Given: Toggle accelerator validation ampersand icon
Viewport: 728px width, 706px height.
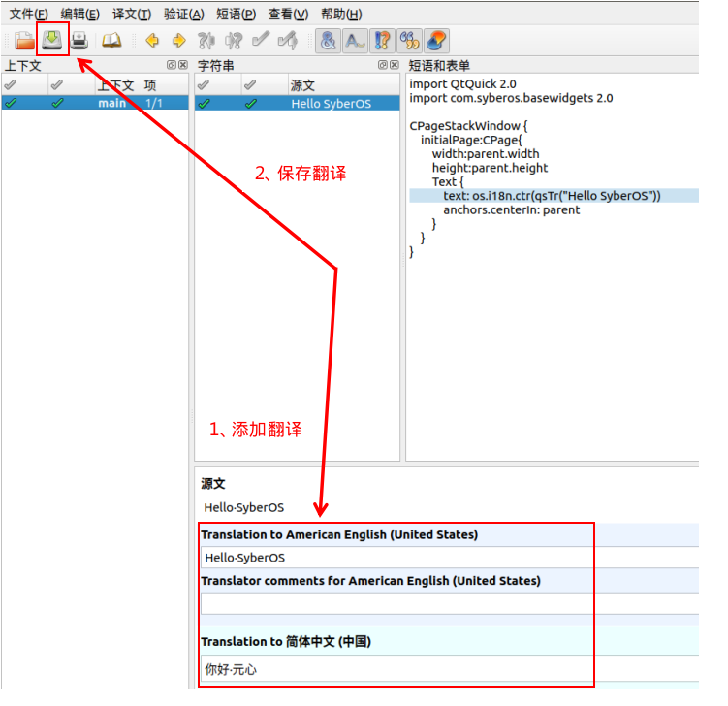Looking at the screenshot, I should 329,41.
